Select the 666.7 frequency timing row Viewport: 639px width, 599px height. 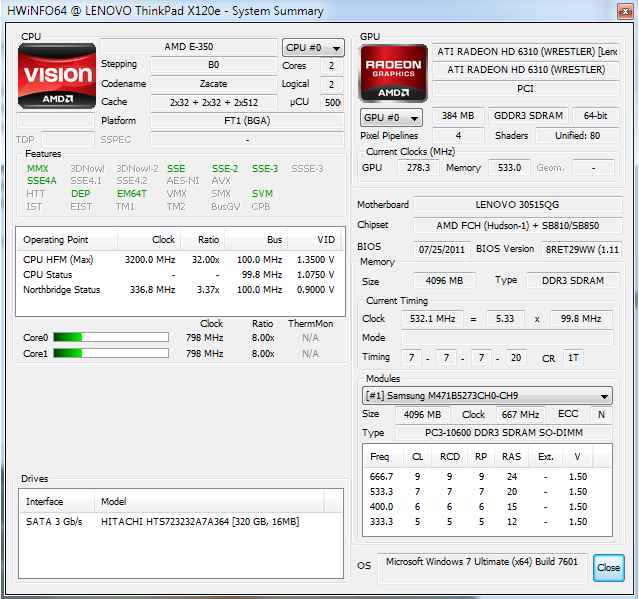pos(487,476)
